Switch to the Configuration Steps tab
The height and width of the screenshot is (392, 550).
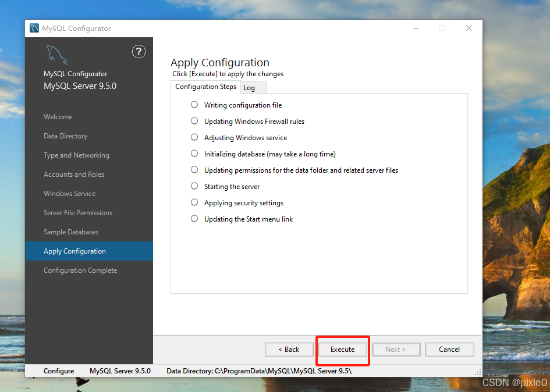tap(205, 87)
